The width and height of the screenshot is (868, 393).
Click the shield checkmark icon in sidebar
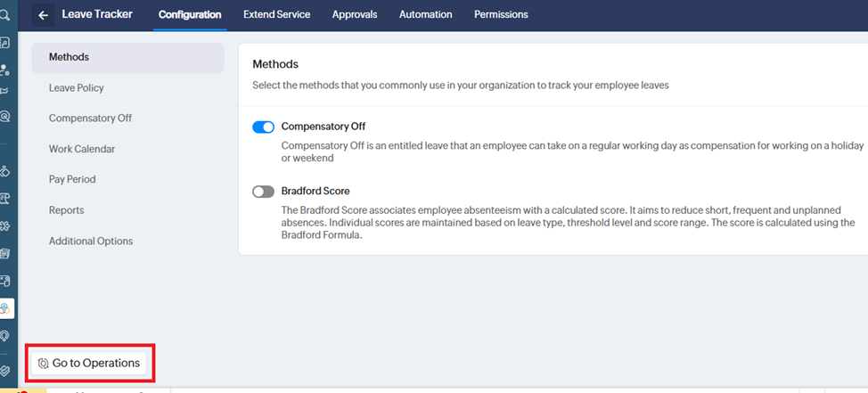(x=5, y=369)
